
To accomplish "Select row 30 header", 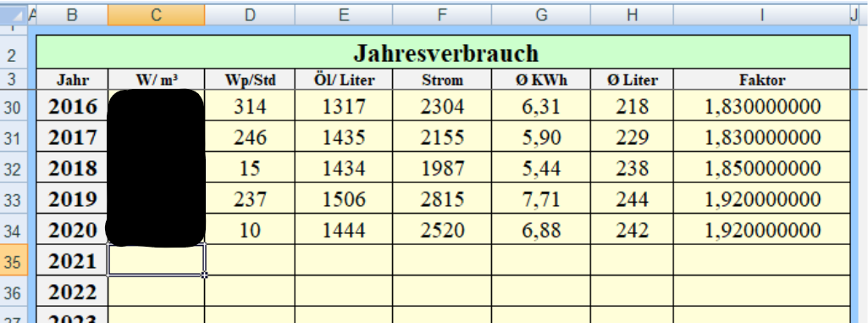I will [14, 106].
